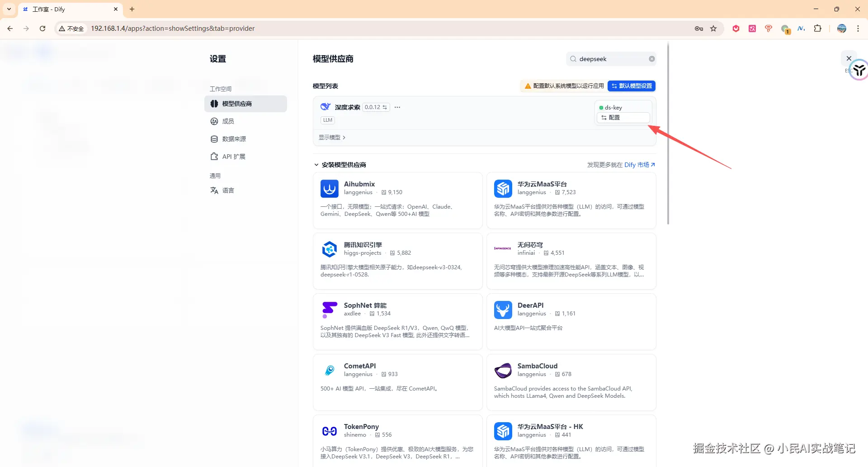Reload the page with the refresh icon
This screenshot has height=467, width=868.
[42, 29]
